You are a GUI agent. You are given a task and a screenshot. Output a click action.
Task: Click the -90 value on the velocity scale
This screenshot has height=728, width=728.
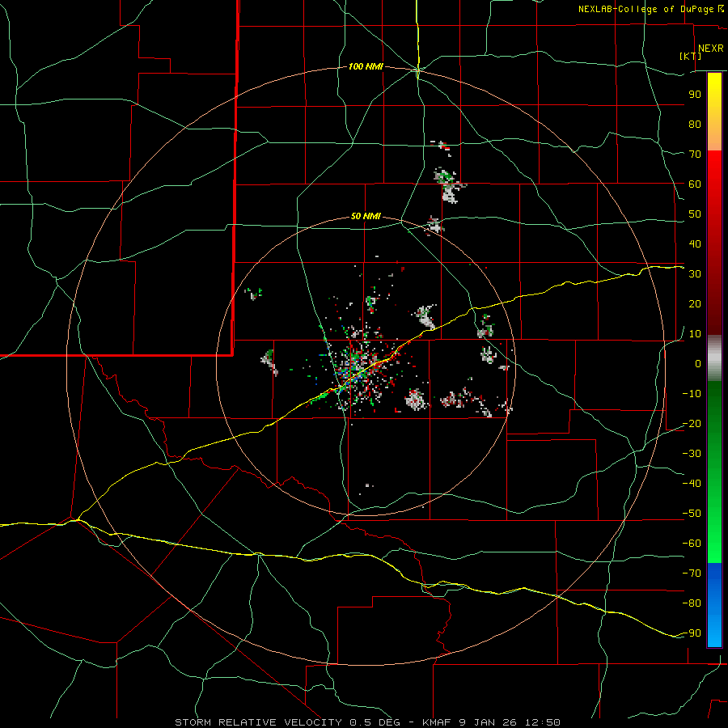click(692, 633)
